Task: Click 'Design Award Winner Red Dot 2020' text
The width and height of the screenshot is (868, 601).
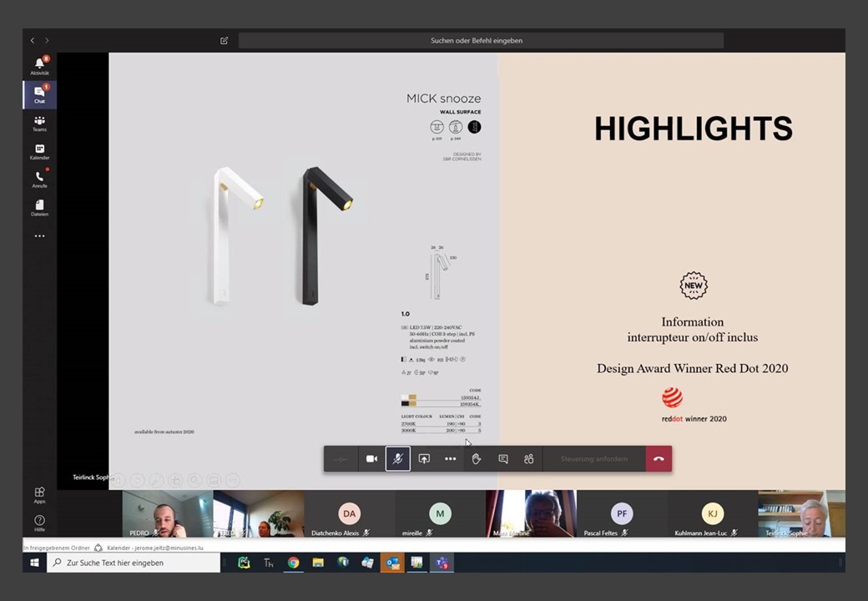Action: pos(692,369)
